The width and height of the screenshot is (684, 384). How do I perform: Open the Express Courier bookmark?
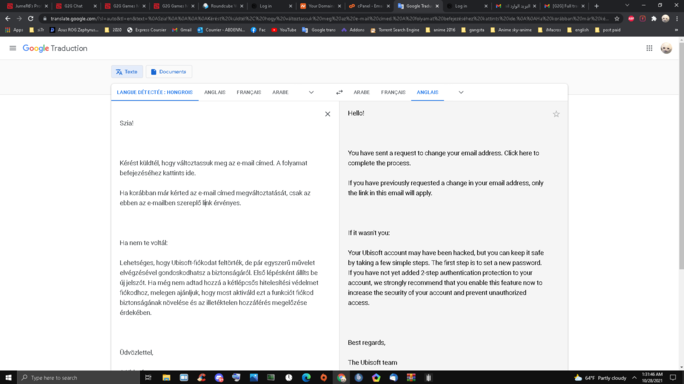[x=146, y=30]
